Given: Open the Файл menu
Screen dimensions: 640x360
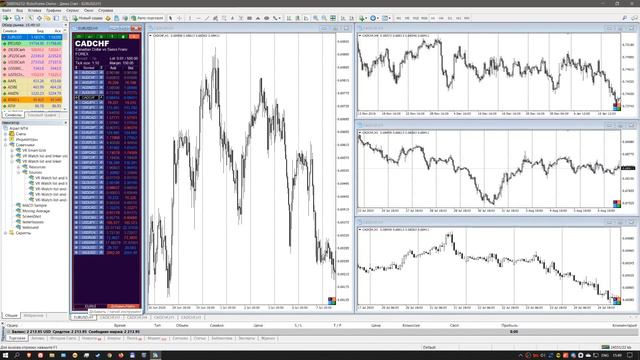Looking at the screenshot, I should pyautogui.click(x=7, y=10).
